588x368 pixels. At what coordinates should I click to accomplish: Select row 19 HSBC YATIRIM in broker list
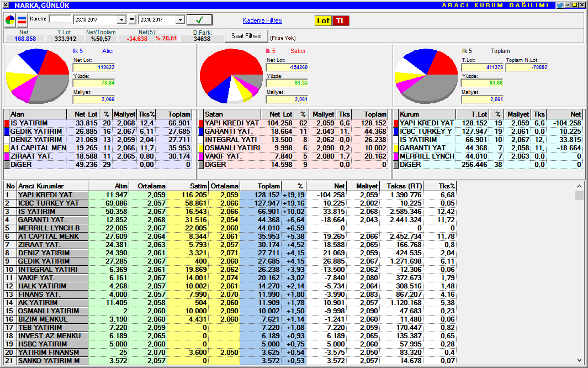tap(230, 344)
